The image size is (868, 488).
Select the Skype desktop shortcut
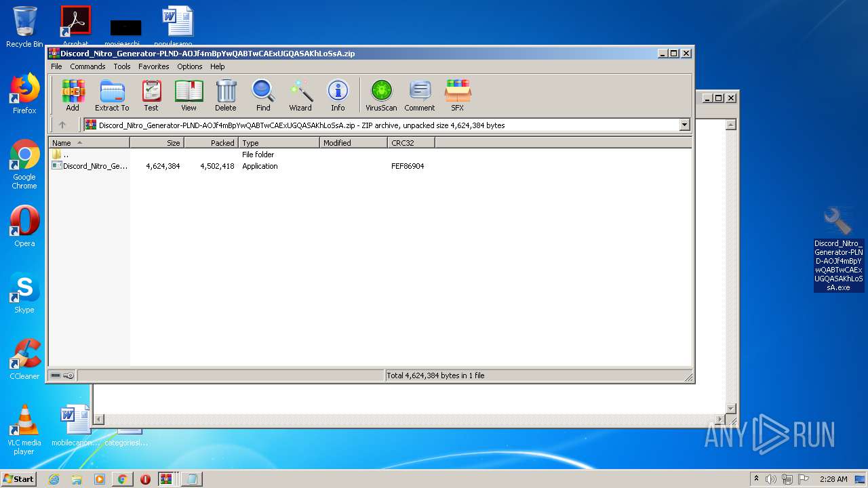[x=24, y=293]
